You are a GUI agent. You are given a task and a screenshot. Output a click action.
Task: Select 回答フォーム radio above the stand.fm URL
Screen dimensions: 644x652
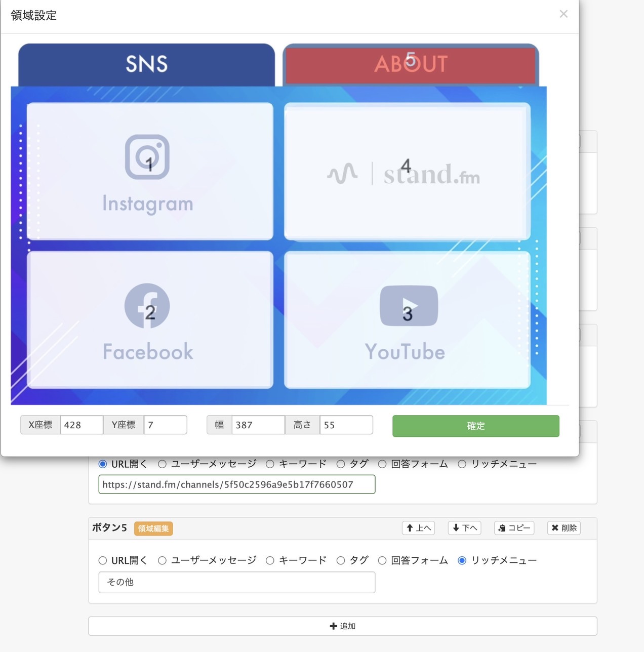(382, 464)
